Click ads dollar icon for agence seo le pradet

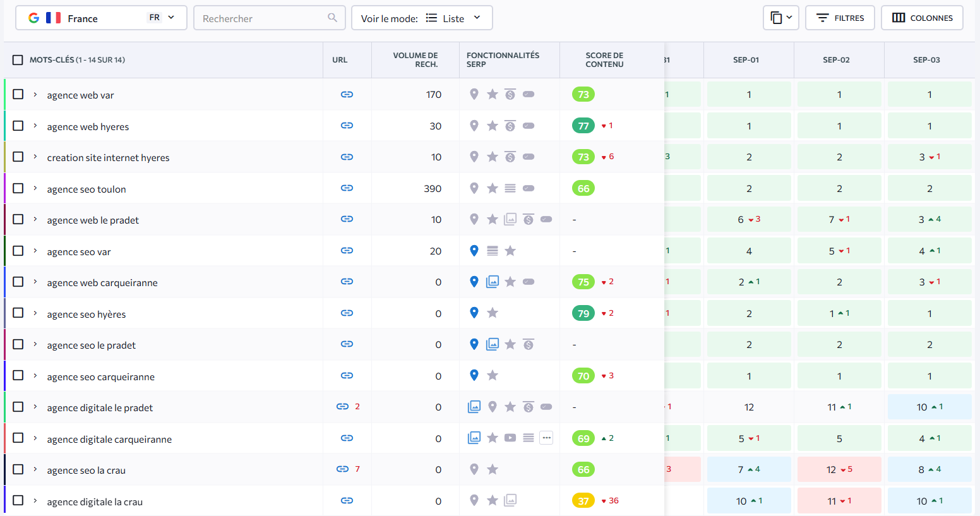[529, 344]
